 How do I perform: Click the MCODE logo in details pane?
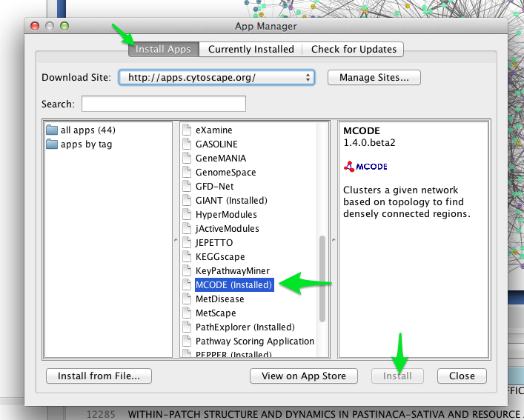(x=365, y=166)
